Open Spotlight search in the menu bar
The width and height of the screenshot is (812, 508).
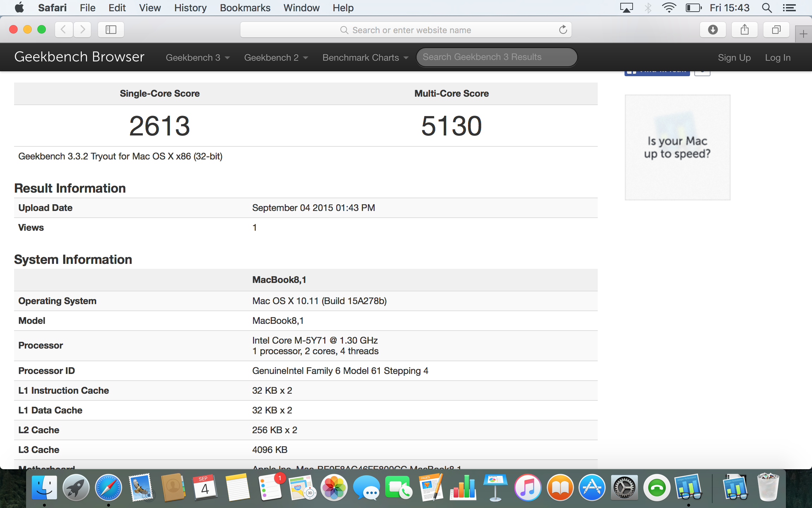pos(767,8)
